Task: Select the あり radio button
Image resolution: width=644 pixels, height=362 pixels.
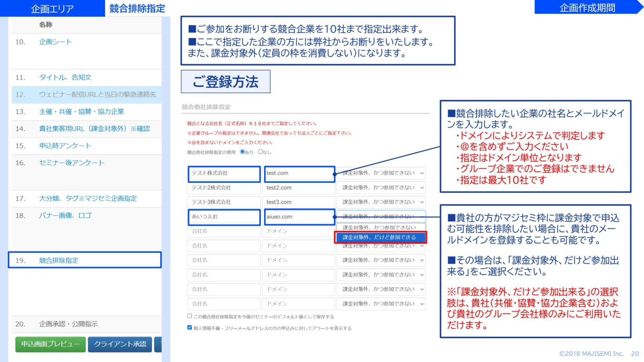Action: pos(243,152)
